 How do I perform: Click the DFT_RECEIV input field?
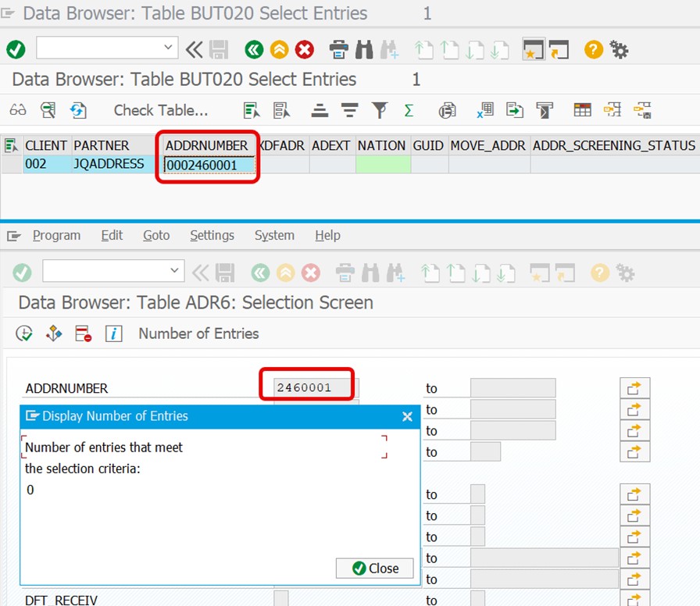click(280, 599)
